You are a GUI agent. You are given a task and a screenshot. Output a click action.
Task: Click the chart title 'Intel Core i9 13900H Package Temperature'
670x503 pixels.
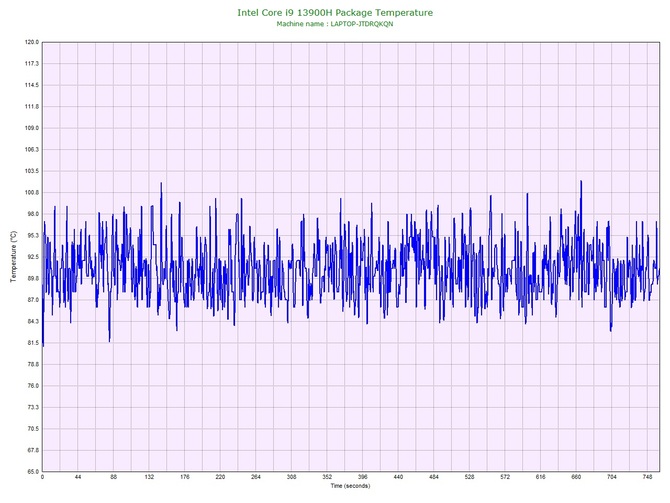(x=335, y=13)
